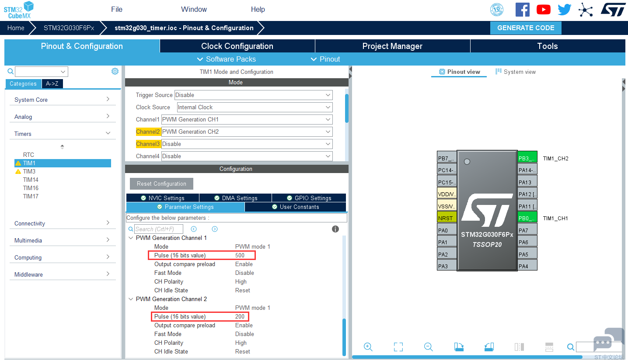Collapse the Timers category
Image resolution: width=628 pixels, height=364 pixels.
(63, 134)
